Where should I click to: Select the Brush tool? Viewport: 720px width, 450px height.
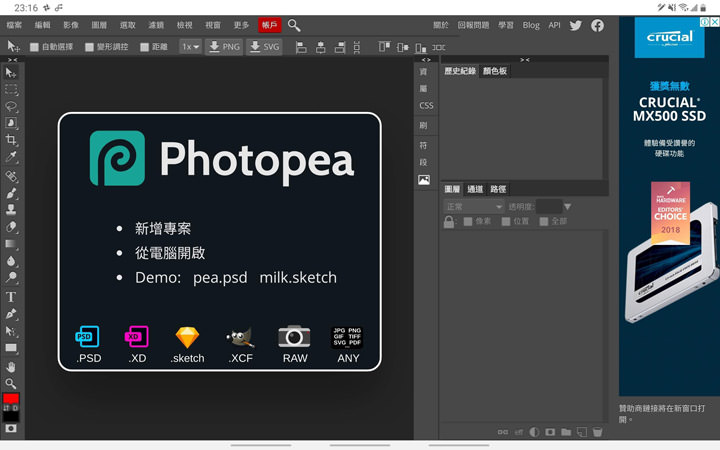click(11, 193)
